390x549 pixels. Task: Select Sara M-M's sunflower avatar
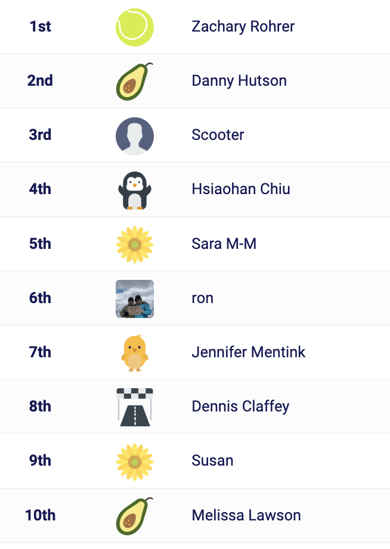coord(135,244)
